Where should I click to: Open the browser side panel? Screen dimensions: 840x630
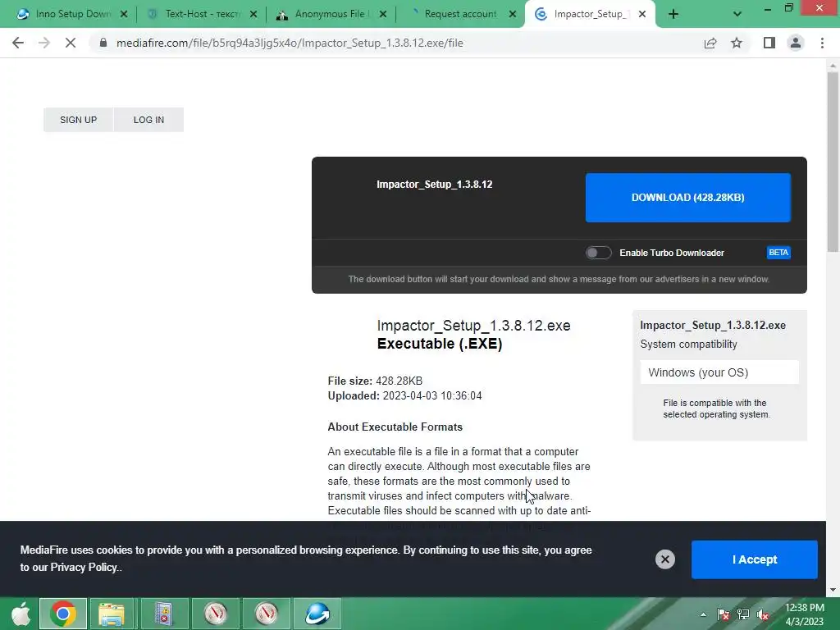pyautogui.click(x=769, y=43)
